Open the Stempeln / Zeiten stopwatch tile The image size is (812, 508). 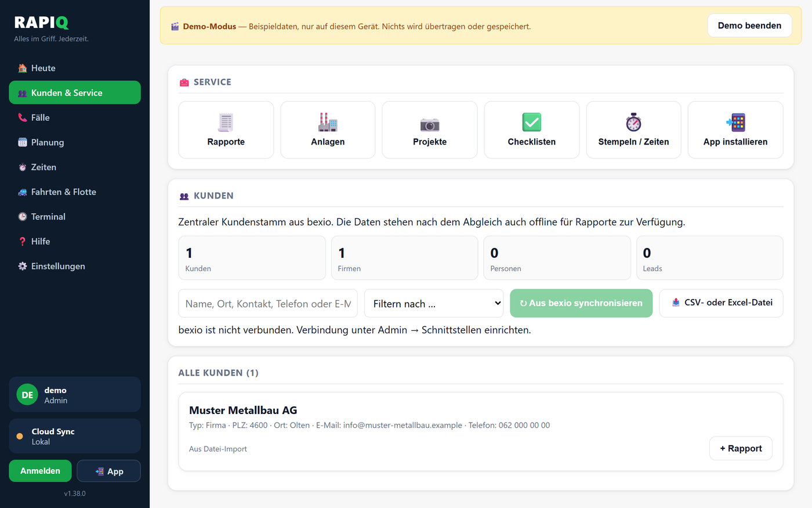(633, 129)
